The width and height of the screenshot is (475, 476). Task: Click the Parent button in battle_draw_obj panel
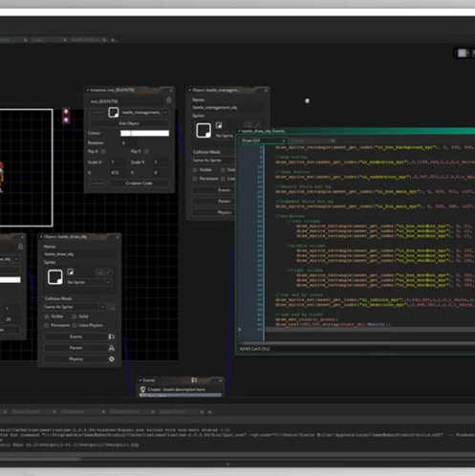(x=76, y=348)
